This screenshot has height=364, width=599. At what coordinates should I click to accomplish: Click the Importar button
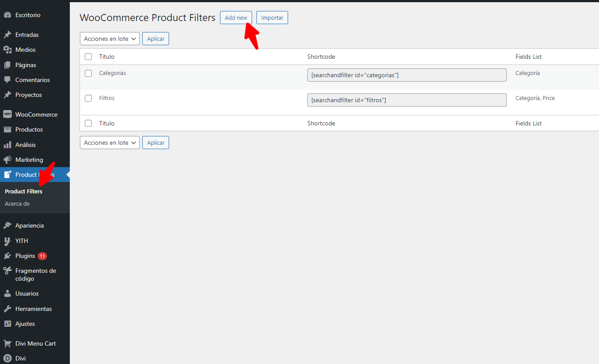point(272,18)
